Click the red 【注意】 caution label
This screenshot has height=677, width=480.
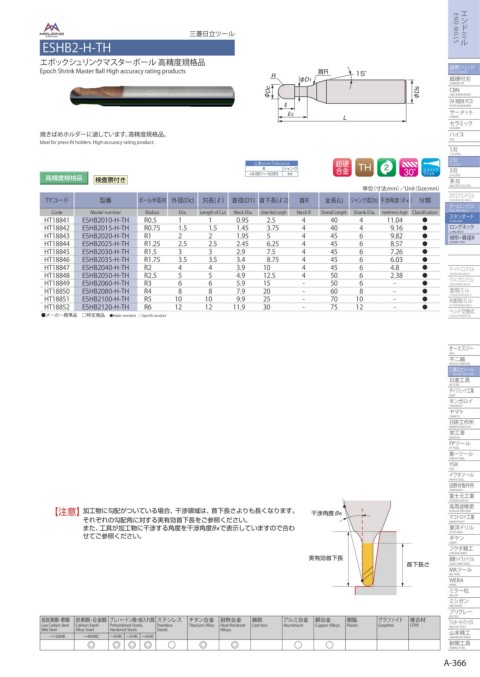pos(67,512)
